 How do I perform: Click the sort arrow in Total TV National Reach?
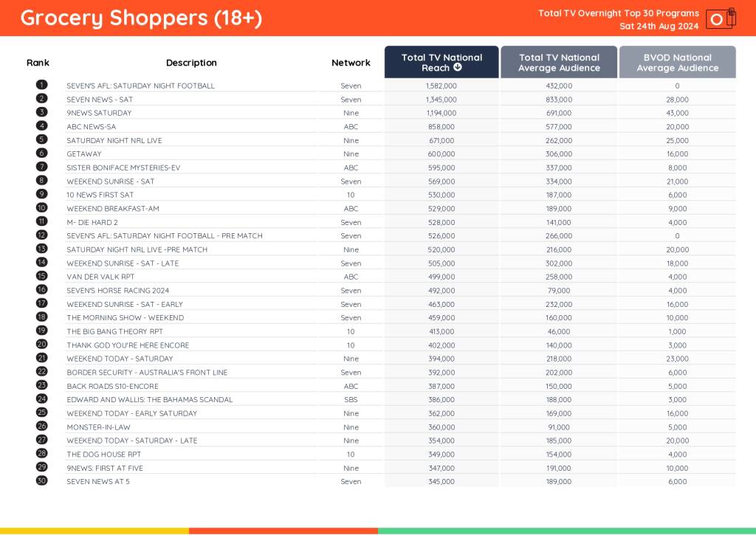pos(458,68)
